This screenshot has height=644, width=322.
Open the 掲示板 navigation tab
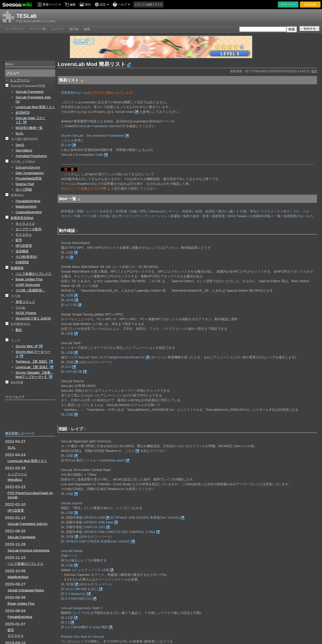(74, 29)
